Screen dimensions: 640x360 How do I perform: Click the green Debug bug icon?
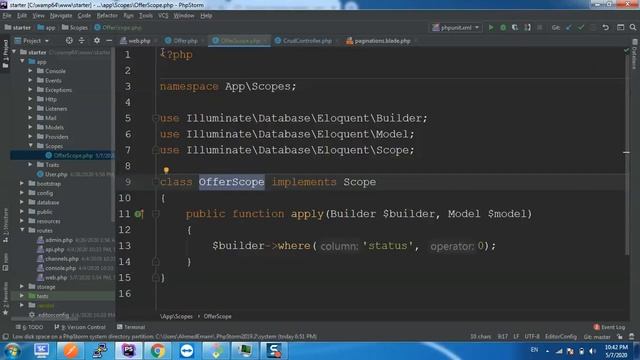pyautogui.click(x=503, y=27)
